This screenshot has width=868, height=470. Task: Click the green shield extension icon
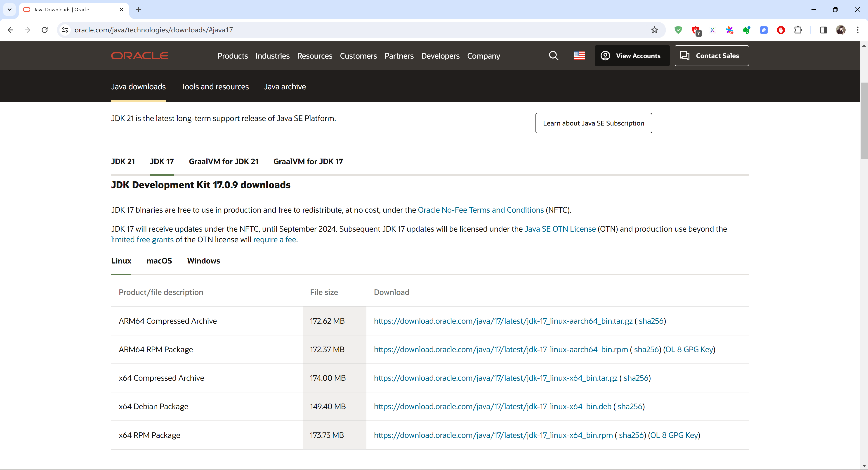click(x=678, y=30)
